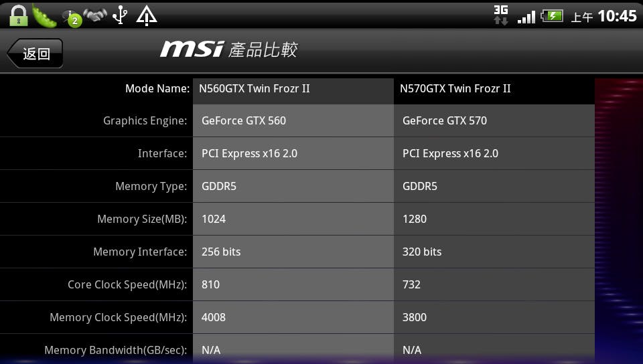Tap the 10:45 clock in status bar
Viewport: 643px width, 364px height.
pyautogui.click(x=617, y=16)
